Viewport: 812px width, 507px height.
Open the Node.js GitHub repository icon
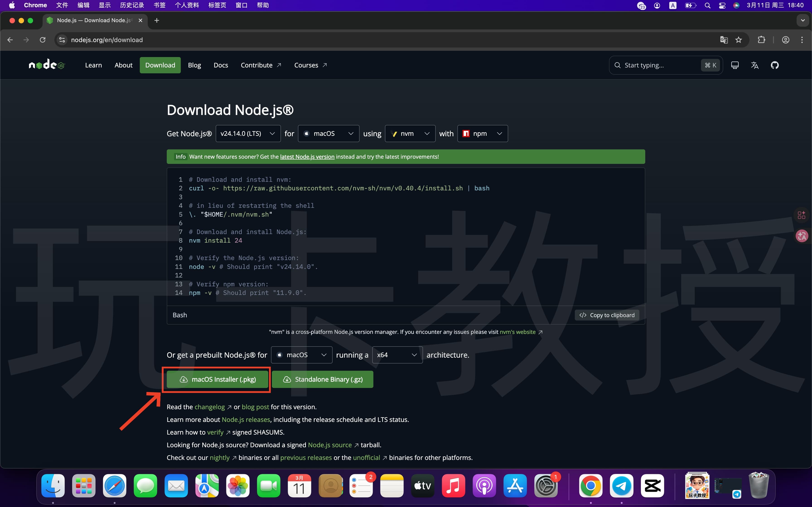(775, 65)
